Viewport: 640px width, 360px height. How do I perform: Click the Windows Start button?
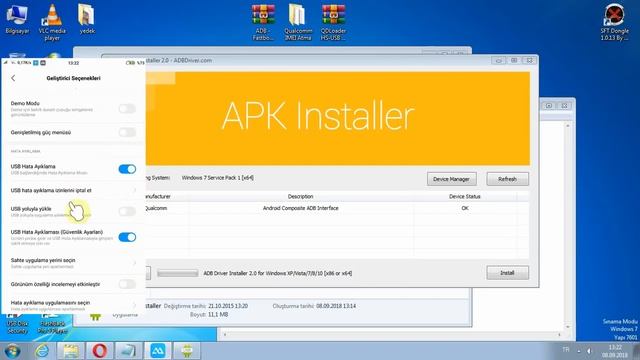pos(12,351)
